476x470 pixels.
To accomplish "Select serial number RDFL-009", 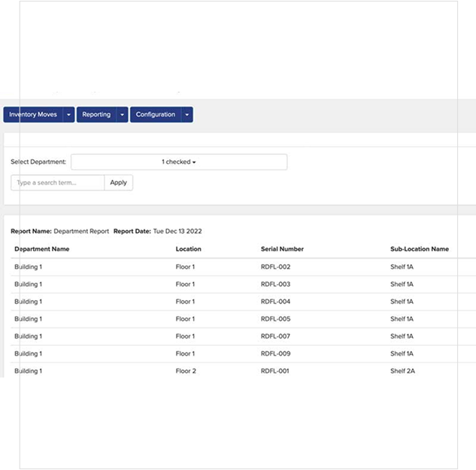I will (276, 353).
